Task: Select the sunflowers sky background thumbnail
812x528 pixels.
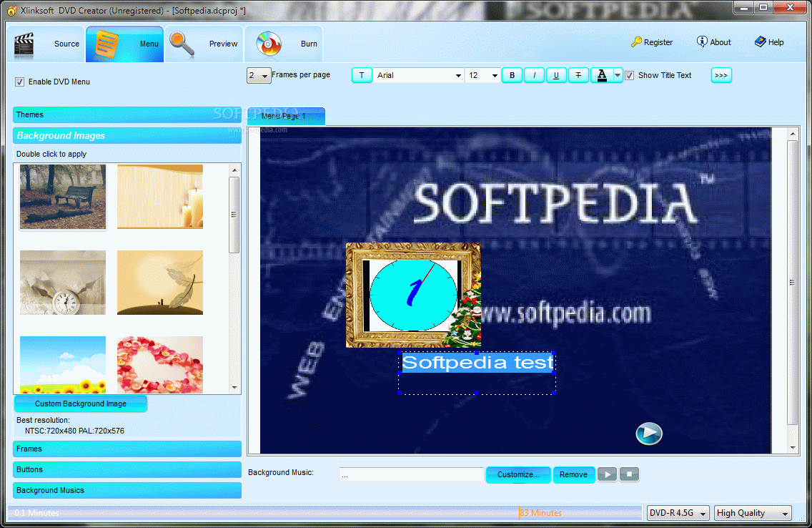Action: click(63, 365)
